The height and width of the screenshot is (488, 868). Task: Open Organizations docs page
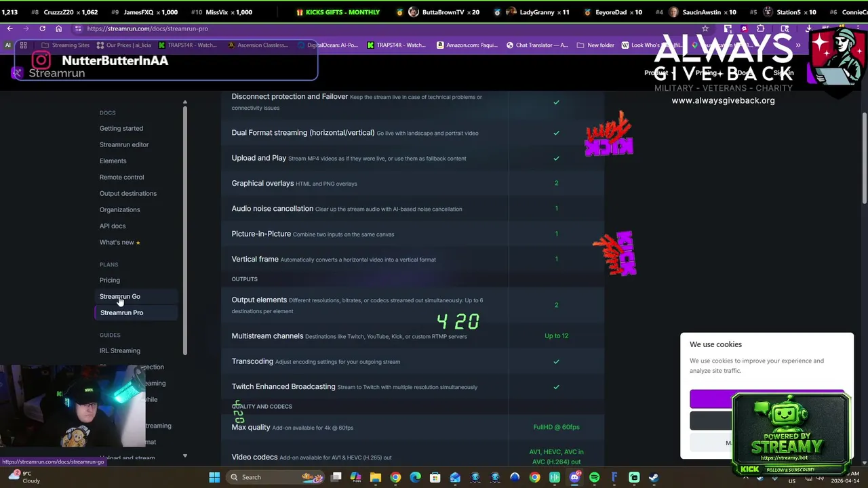point(119,209)
